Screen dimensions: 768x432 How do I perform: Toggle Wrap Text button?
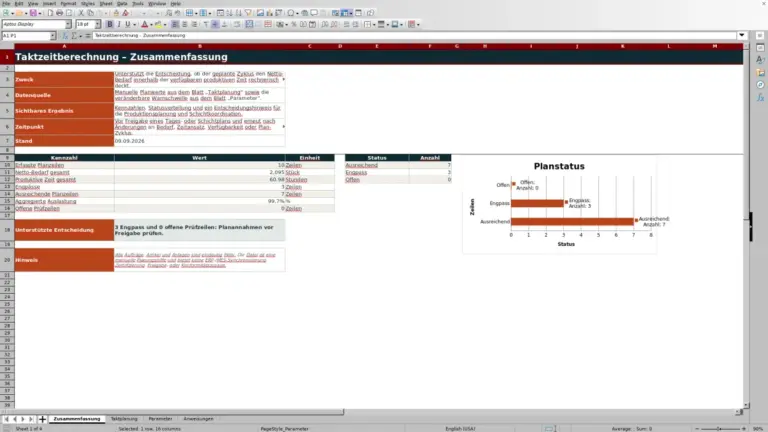[237, 24]
